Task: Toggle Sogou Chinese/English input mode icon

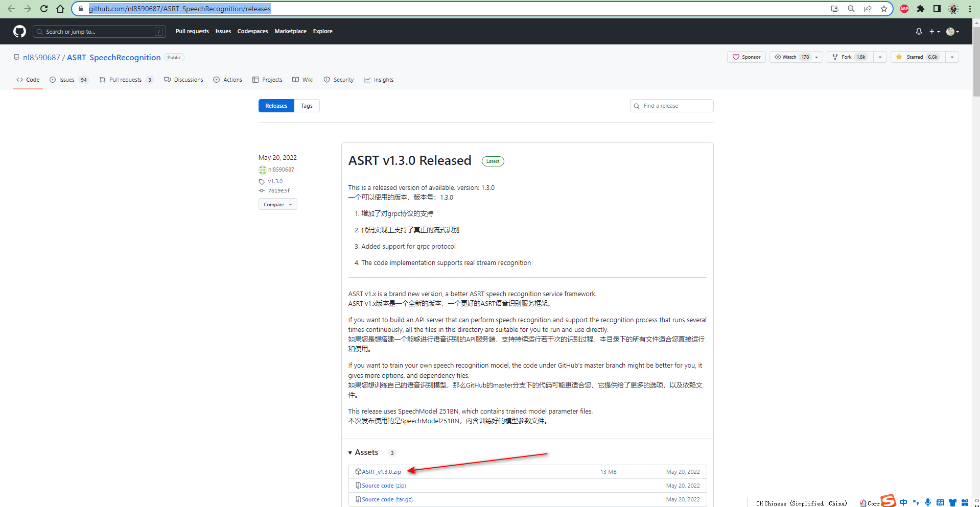Action: (x=903, y=502)
